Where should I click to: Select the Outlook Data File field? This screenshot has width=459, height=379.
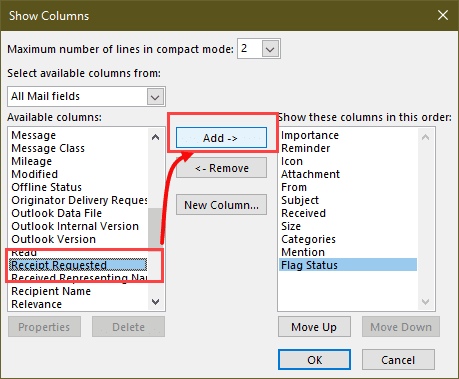click(79, 213)
